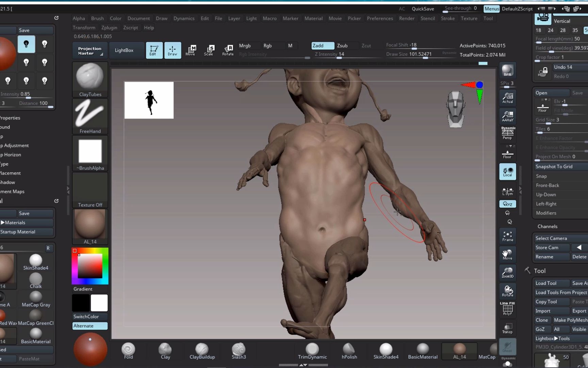Viewport: 588px width, 368px height.
Task: Click the Load Tool button
Action: [551, 283]
